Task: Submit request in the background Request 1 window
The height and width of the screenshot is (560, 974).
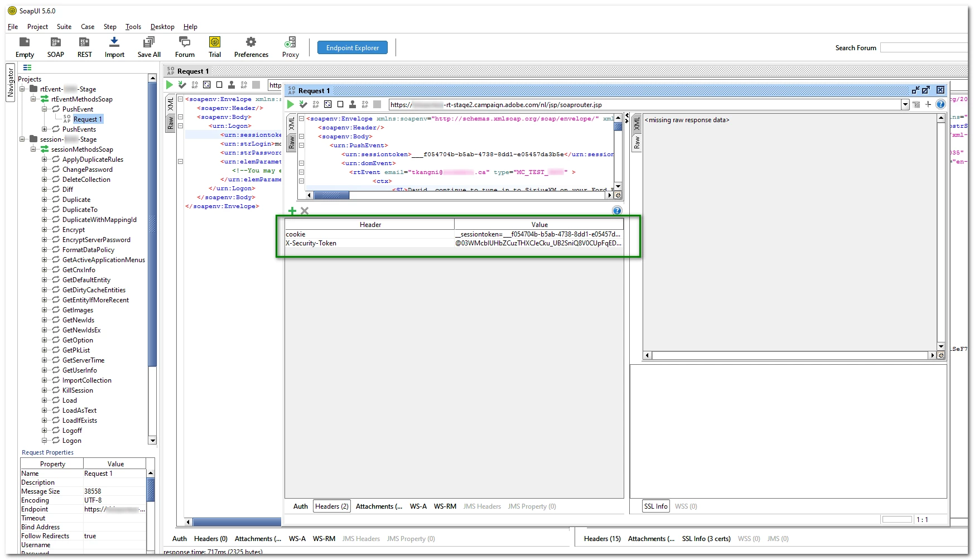Action: click(170, 85)
